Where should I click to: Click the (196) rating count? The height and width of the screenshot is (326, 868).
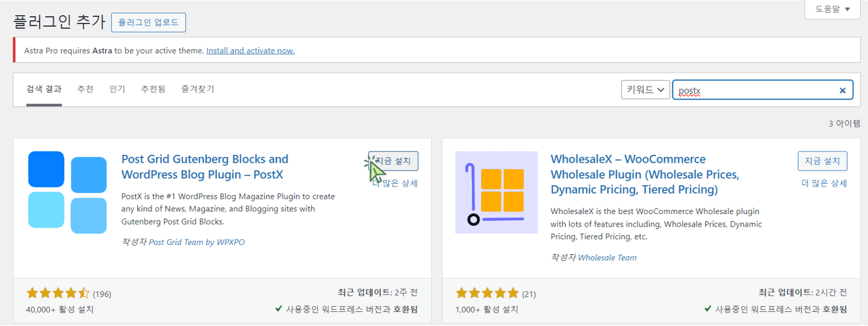click(x=102, y=294)
